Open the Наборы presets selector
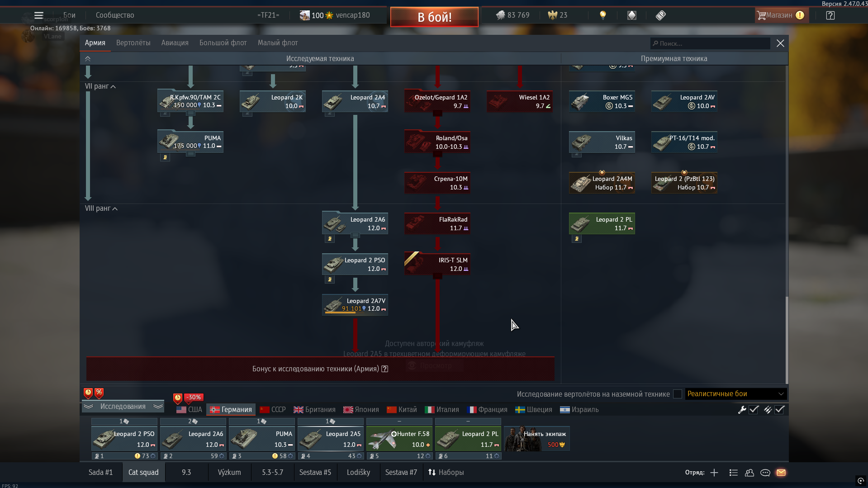 [446, 473]
